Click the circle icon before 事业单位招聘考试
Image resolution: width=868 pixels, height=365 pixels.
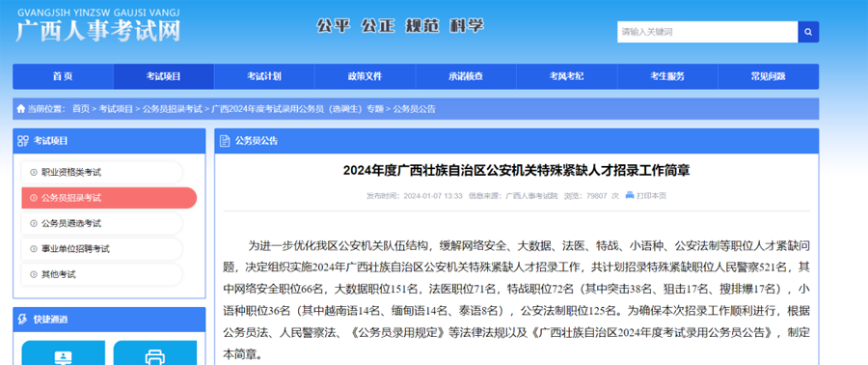tap(33, 249)
